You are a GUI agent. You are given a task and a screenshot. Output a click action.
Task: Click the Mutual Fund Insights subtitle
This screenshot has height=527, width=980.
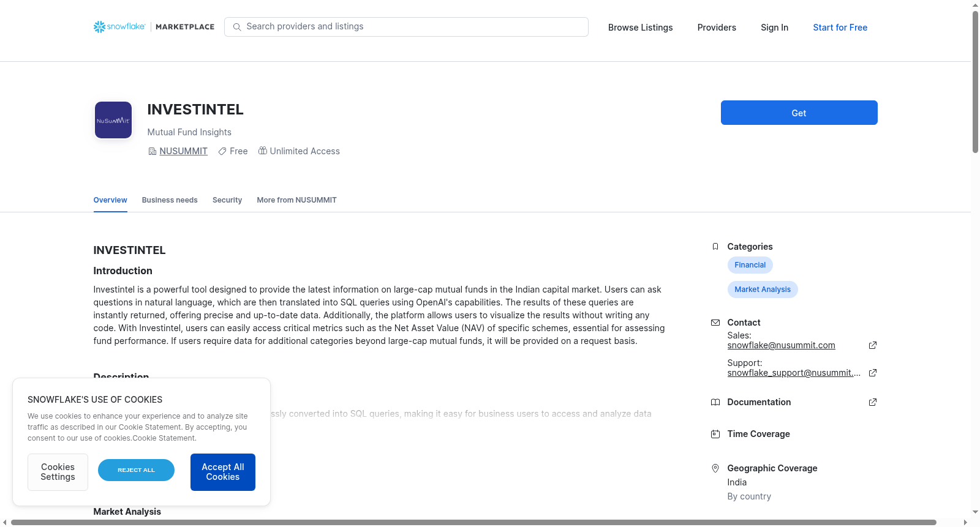point(189,132)
